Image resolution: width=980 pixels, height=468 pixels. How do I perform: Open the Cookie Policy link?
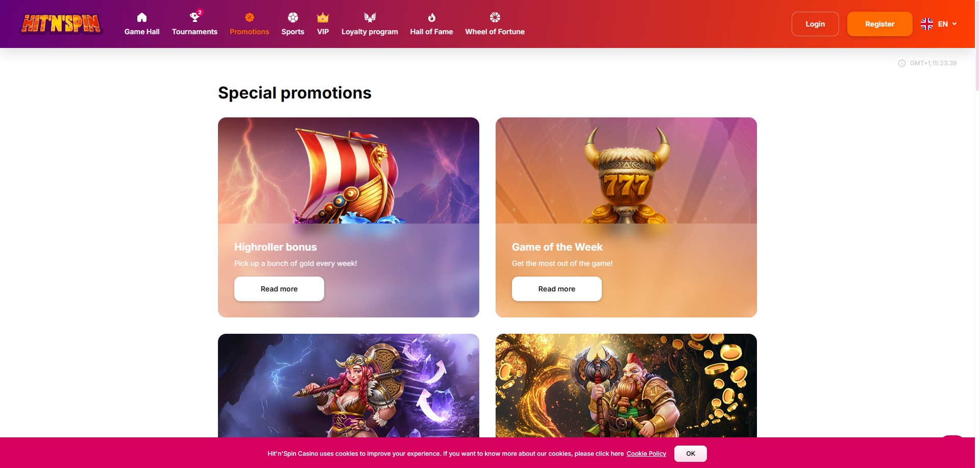pyautogui.click(x=646, y=454)
